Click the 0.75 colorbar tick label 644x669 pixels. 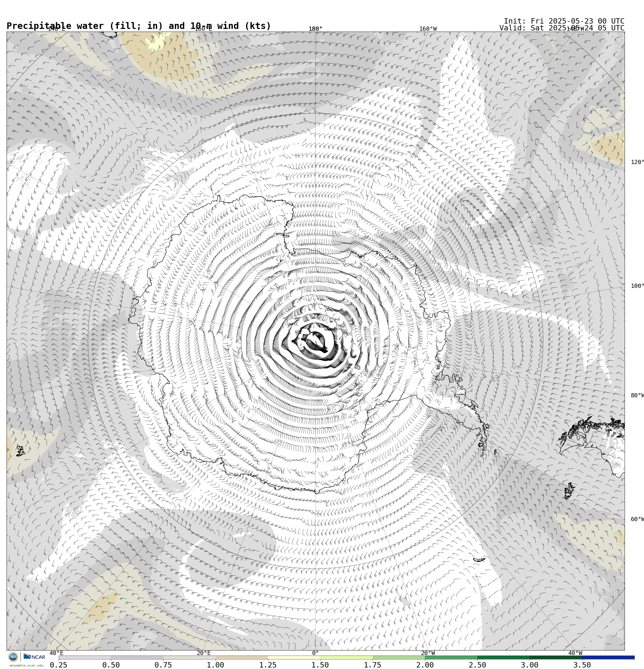163,665
